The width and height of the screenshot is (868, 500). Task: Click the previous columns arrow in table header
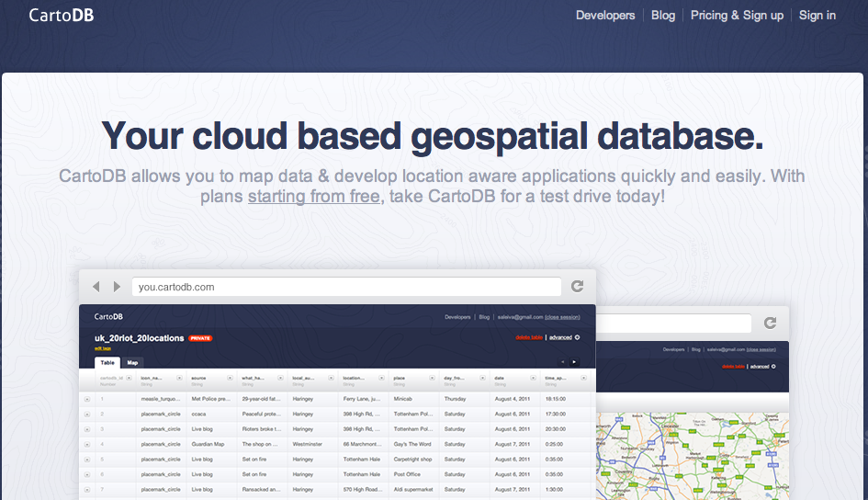tap(563, 362)
